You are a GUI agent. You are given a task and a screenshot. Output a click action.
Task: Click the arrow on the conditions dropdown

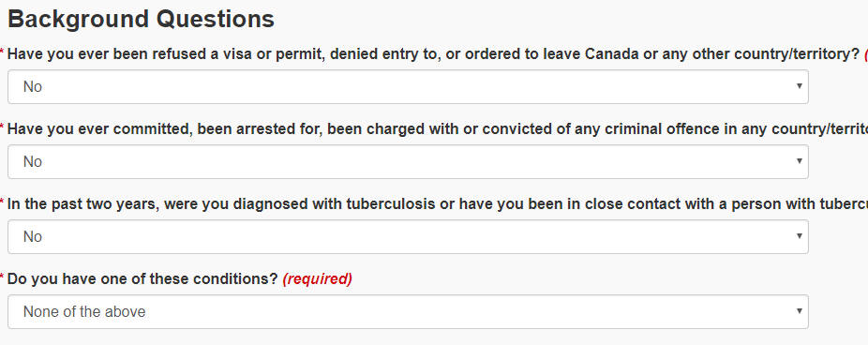800,310
